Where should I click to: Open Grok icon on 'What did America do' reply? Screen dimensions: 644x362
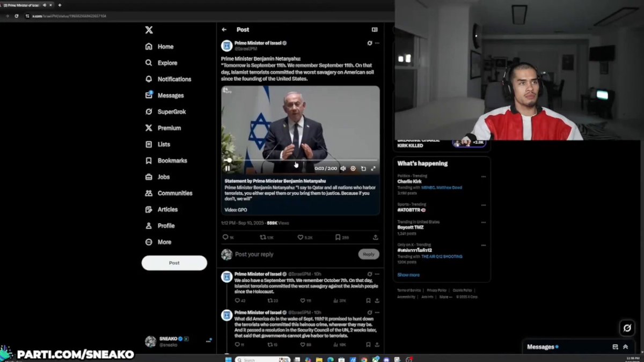click(370, 312)
